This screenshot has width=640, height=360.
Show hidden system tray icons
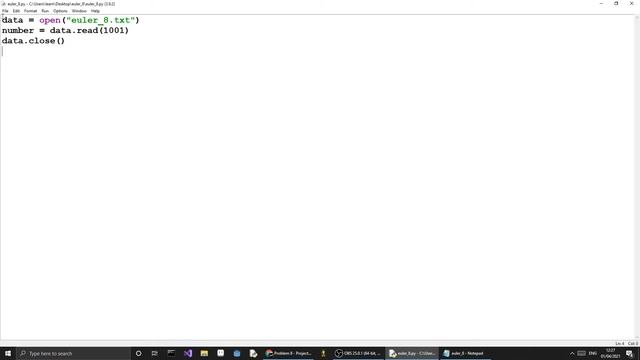click(572, 353)
